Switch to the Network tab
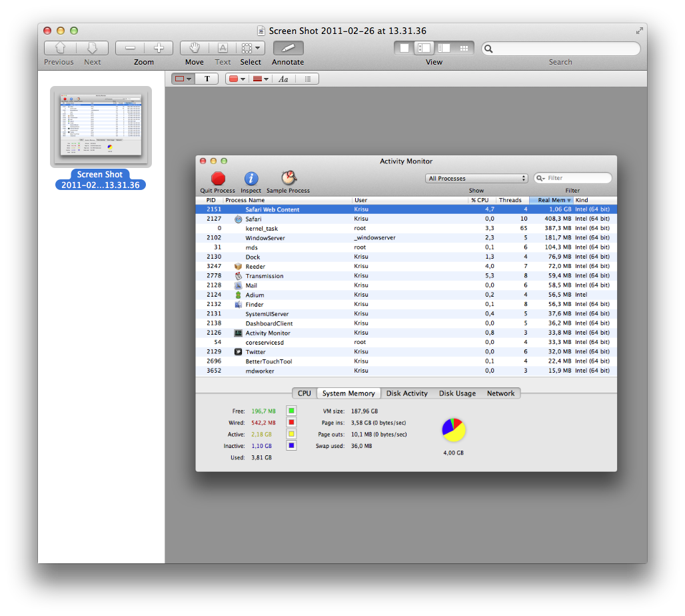 (x=500, y=393)
